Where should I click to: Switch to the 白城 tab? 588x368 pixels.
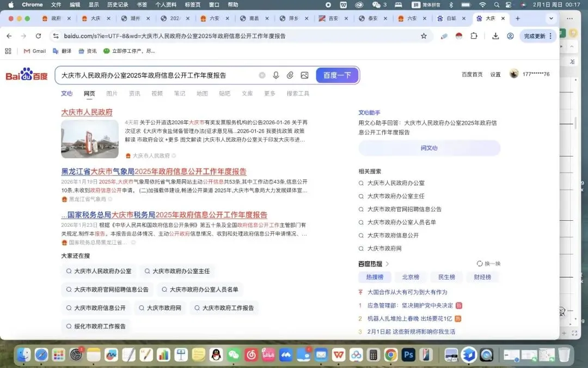(451, 19)
